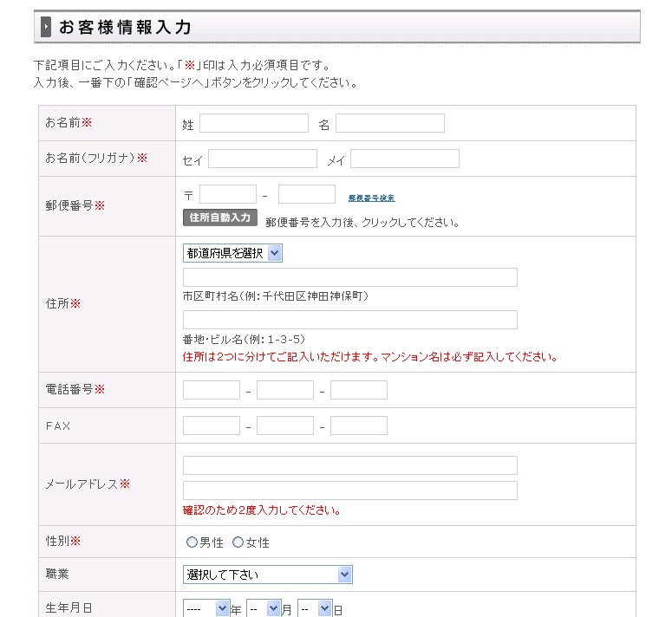Open the birth month dropdown
This screenshot has height=617, width=672.
(x=263, y=609)
